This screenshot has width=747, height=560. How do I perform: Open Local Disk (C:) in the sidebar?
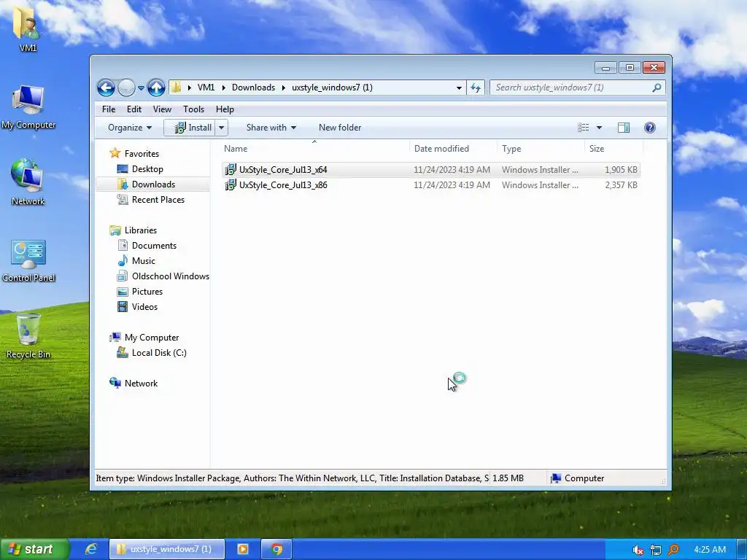[158, 353]
